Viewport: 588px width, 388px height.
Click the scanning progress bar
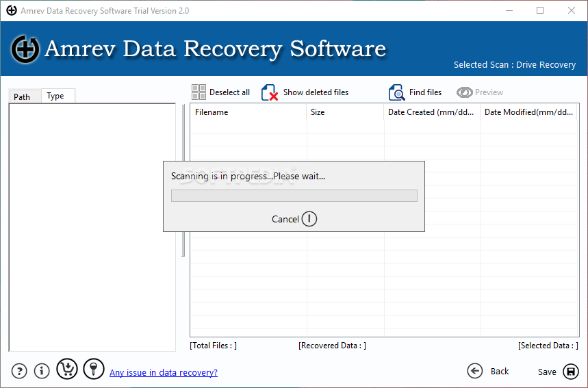click(294, 196)
